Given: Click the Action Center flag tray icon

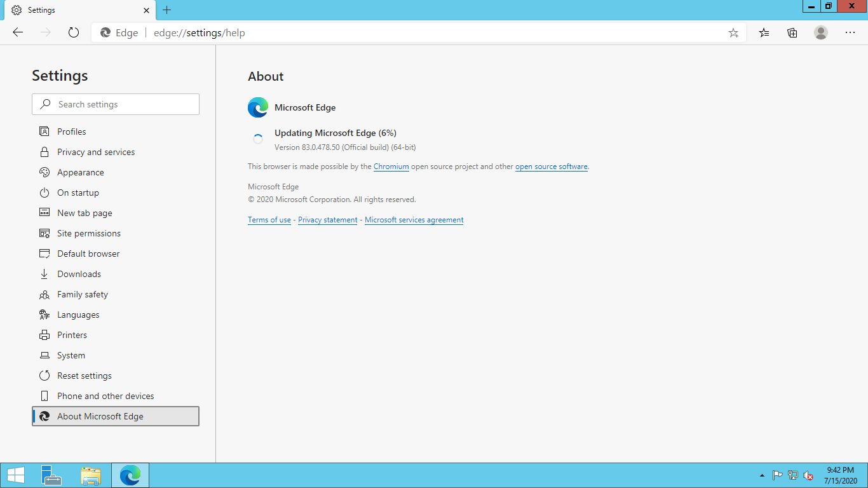Looking at the screenshot, I should (x=777, y=475).
